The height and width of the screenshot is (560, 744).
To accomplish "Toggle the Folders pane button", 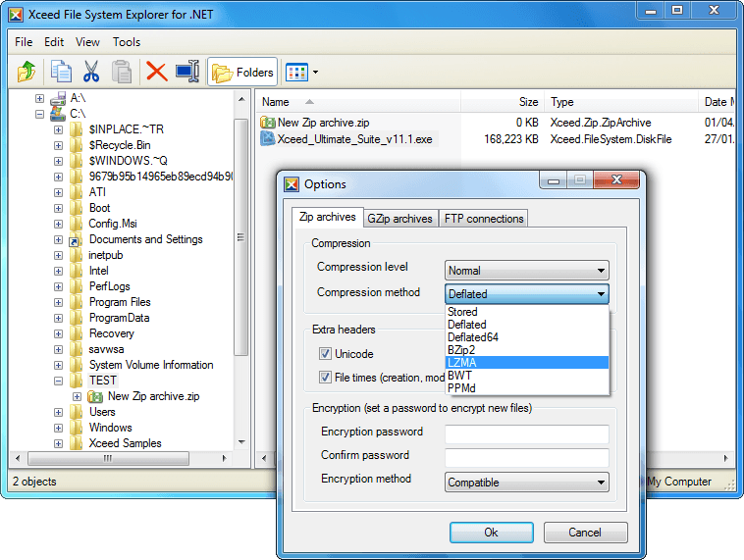I will [x=242, y=72].
